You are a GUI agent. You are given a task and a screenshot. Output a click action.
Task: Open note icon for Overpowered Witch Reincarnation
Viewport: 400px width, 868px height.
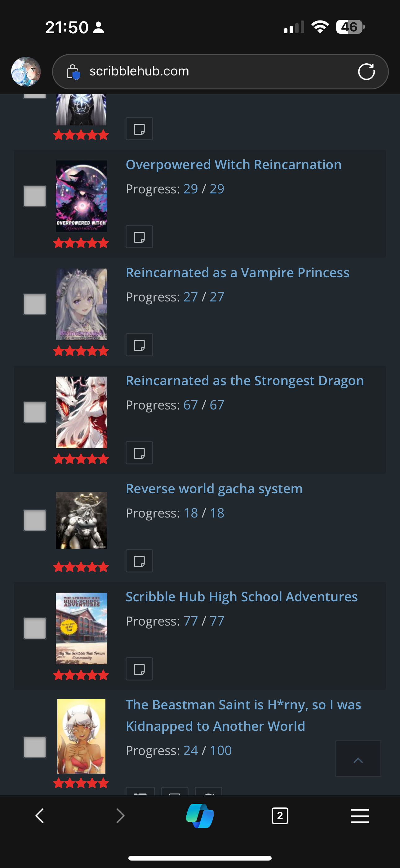click(139, 237)
